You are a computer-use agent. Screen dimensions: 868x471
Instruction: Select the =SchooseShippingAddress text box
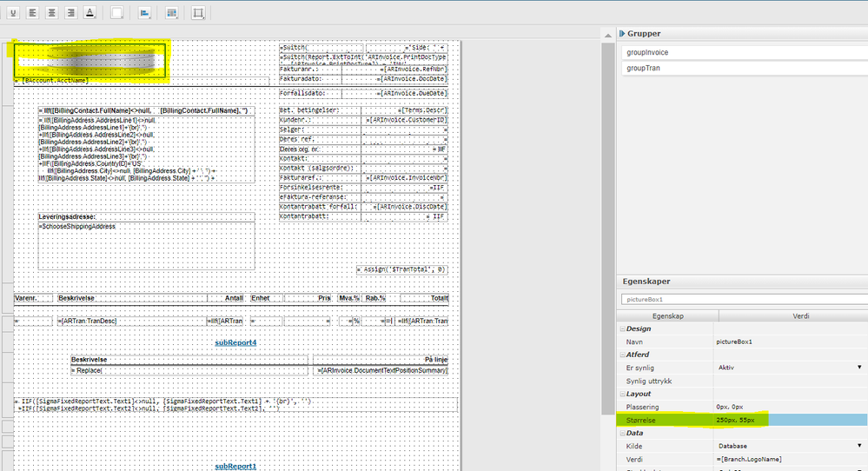click(x=146, y=246)
